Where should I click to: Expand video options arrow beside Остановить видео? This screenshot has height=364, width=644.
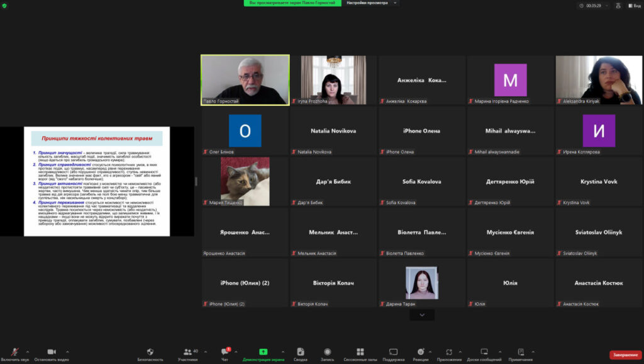[x=68, y=351]
